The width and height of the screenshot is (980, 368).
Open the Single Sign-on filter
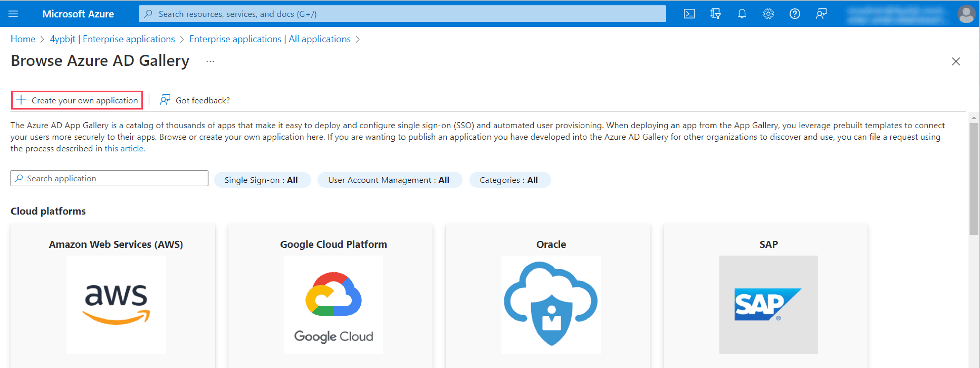(x=262, y=180)
